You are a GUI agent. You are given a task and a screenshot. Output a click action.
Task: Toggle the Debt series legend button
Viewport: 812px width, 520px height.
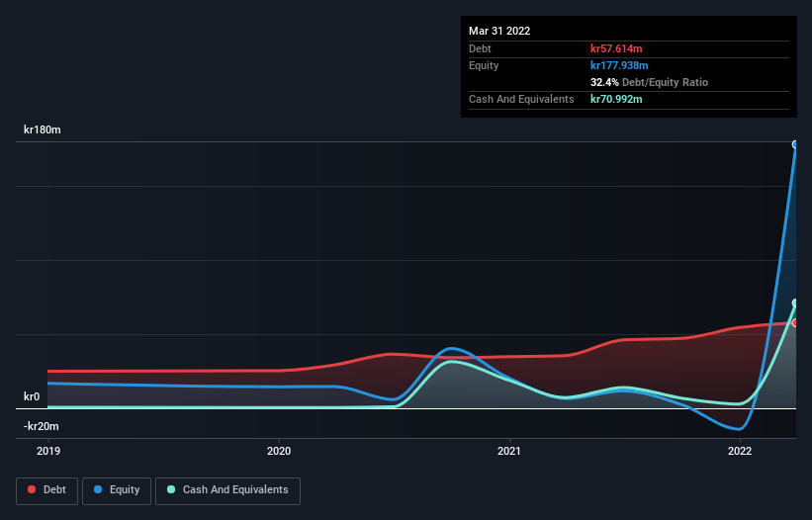click(x=46, y=490)
